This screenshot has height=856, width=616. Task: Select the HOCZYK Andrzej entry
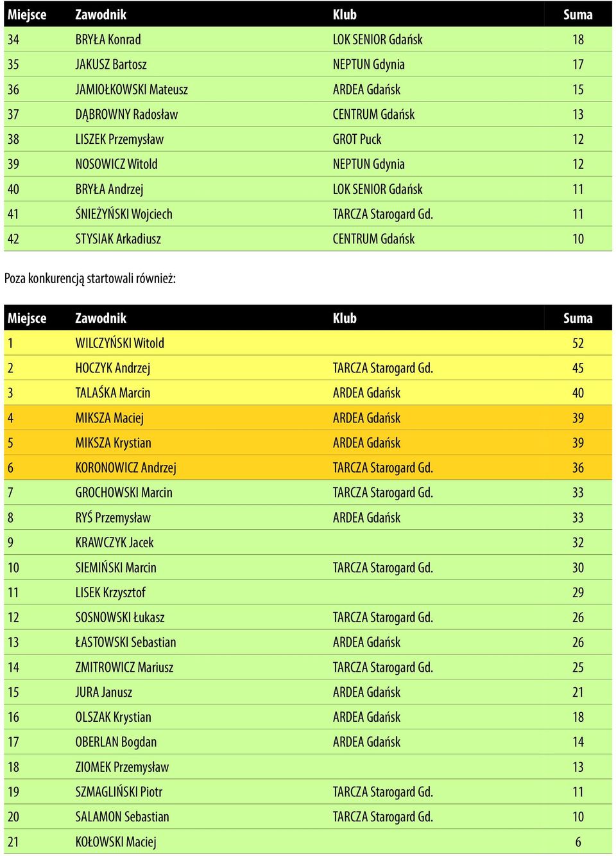tap(112, 368)
